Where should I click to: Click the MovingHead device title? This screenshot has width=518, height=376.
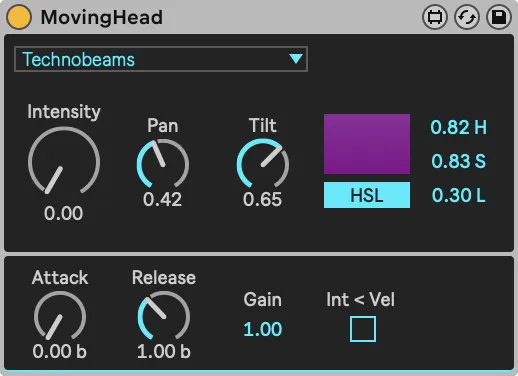(102, 17)
